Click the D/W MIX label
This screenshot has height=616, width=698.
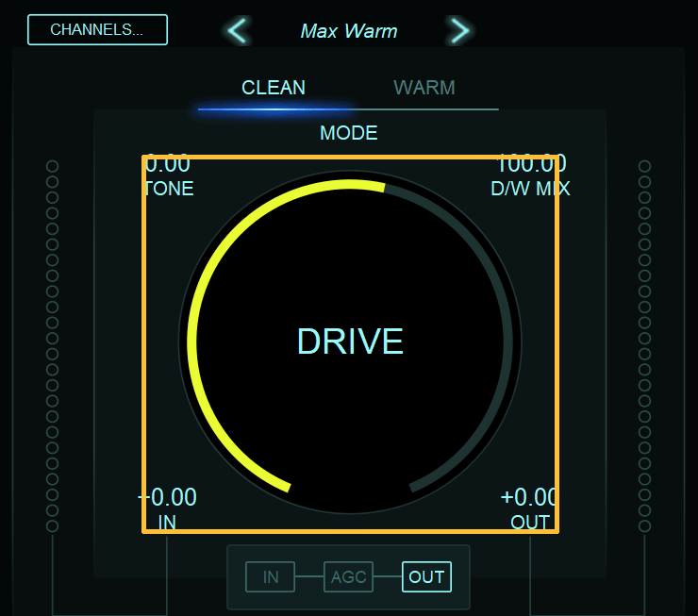tap(530, 189)
